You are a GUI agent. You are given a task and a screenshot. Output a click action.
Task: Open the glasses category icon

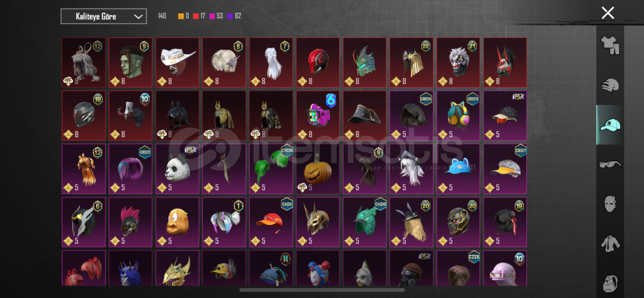[610, 165]
